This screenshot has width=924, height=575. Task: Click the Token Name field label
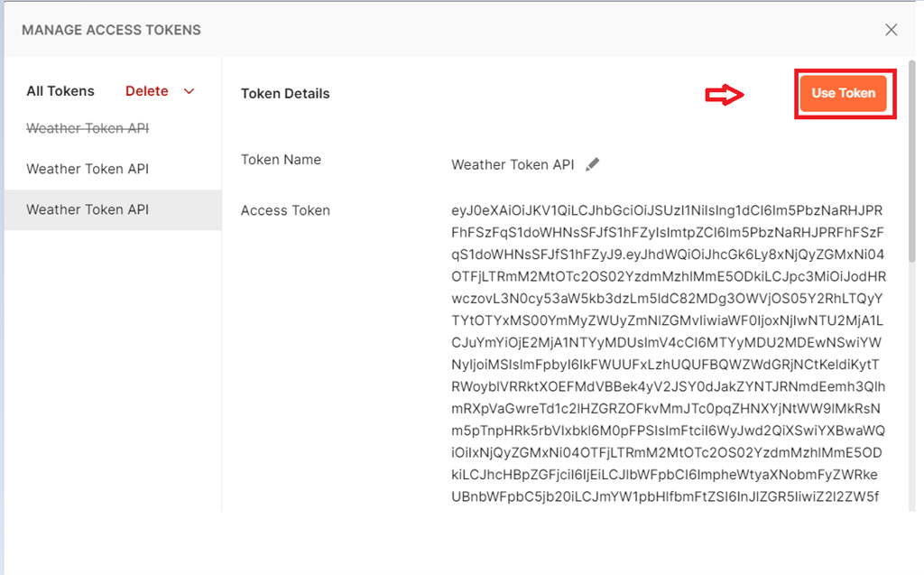(x=281, y=160)
